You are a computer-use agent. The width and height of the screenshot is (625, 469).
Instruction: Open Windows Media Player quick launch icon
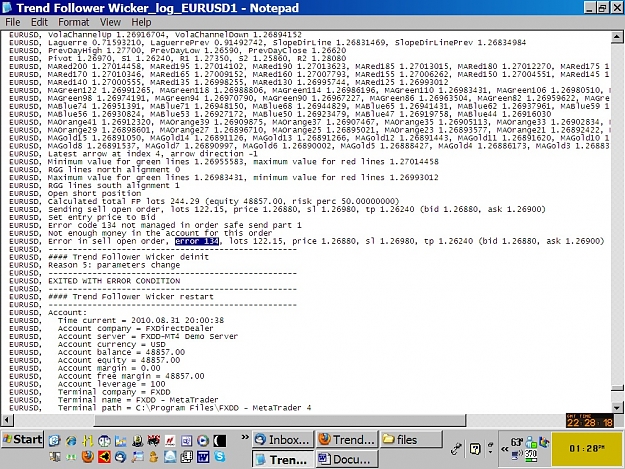203,441
